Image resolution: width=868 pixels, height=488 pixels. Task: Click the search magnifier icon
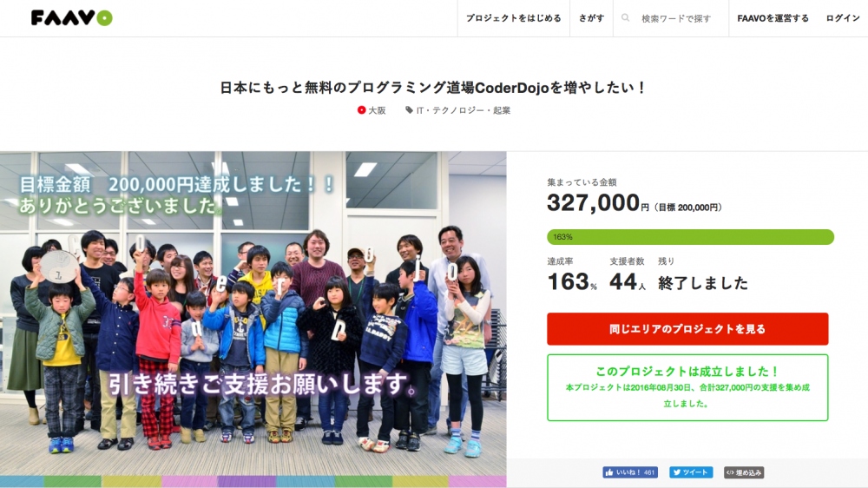pyautogui.click(x=625, y=17)
